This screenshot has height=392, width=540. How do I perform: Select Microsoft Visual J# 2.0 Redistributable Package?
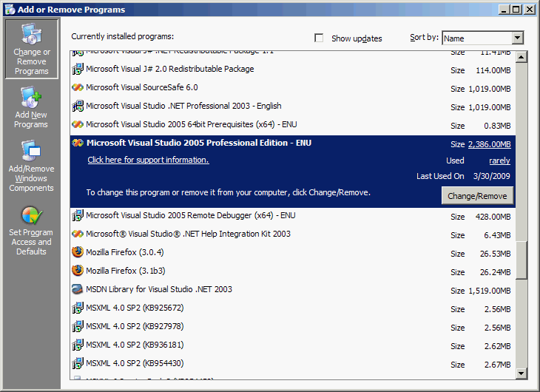tap(292, 70)
